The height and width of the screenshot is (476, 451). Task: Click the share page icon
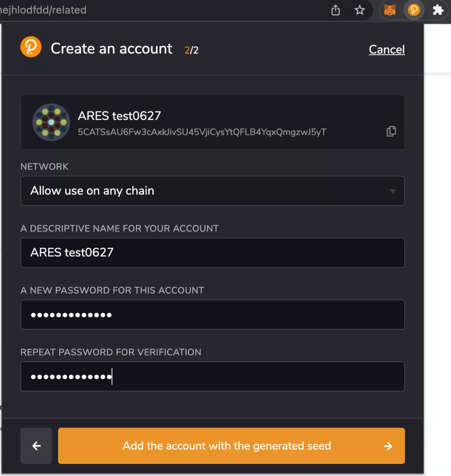coord(335,10)
